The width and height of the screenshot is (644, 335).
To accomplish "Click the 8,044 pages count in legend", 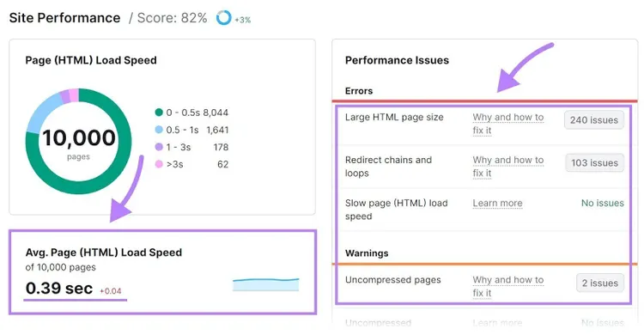I will click(216, 113).
